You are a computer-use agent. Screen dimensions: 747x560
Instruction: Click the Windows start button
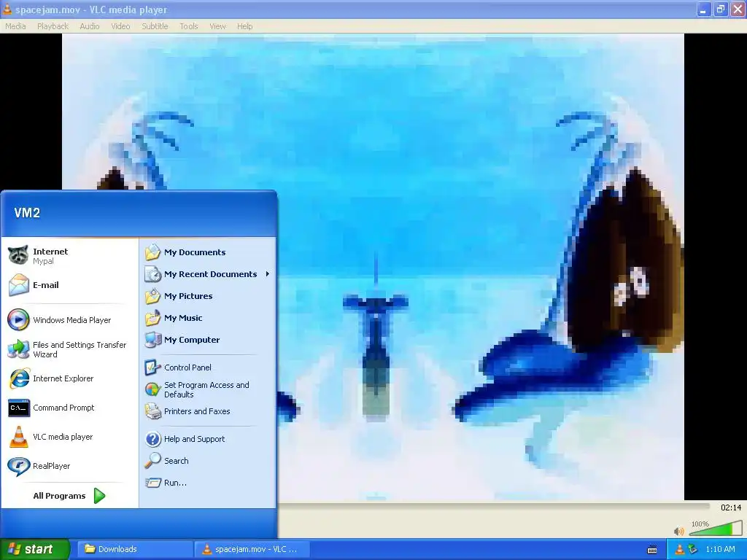pos(35,549)
